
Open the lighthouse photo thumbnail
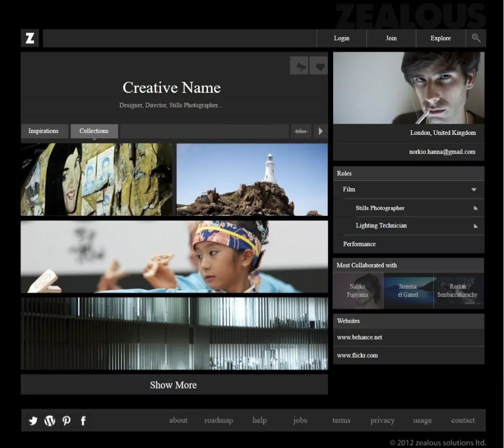click(x=252, y=179)
